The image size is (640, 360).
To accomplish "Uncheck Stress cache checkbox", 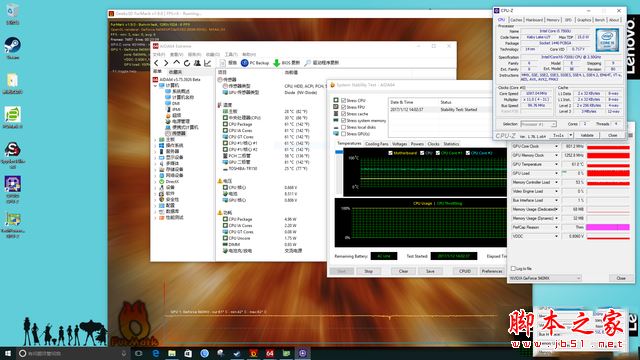I will (x=343, y=114).
